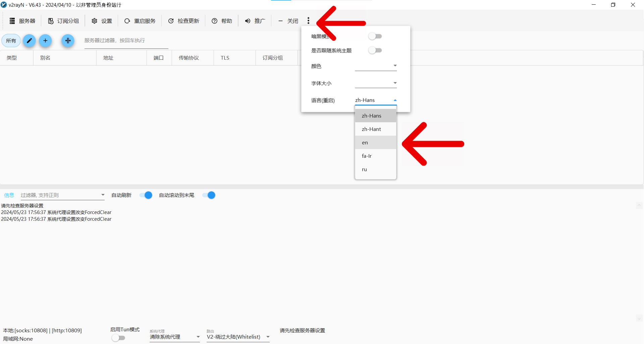Click the 推广 promotion button
The image size is (644, 344).
coord(255,21)
